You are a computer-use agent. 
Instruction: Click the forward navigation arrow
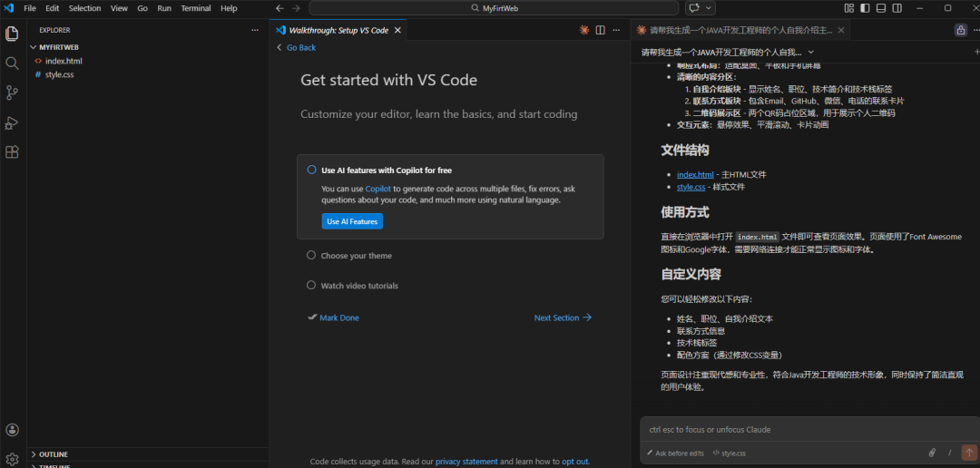click(x=296, y=8)
